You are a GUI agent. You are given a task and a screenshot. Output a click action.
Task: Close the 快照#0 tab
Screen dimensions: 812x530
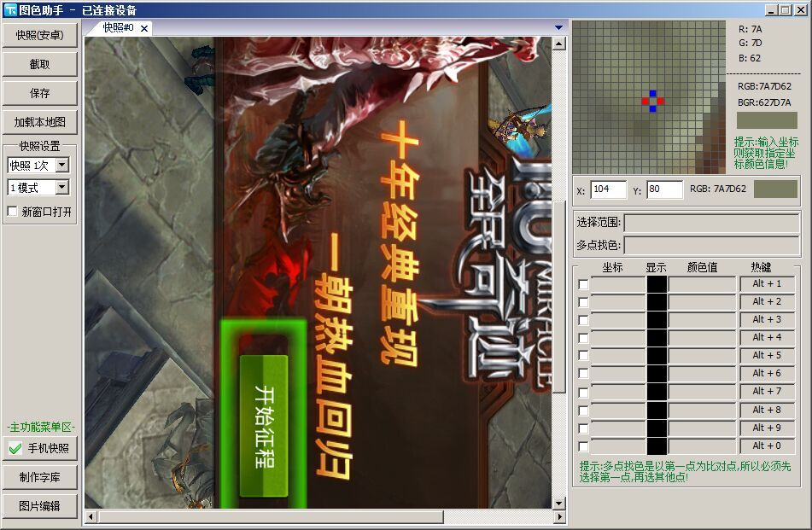coord(144,28)
